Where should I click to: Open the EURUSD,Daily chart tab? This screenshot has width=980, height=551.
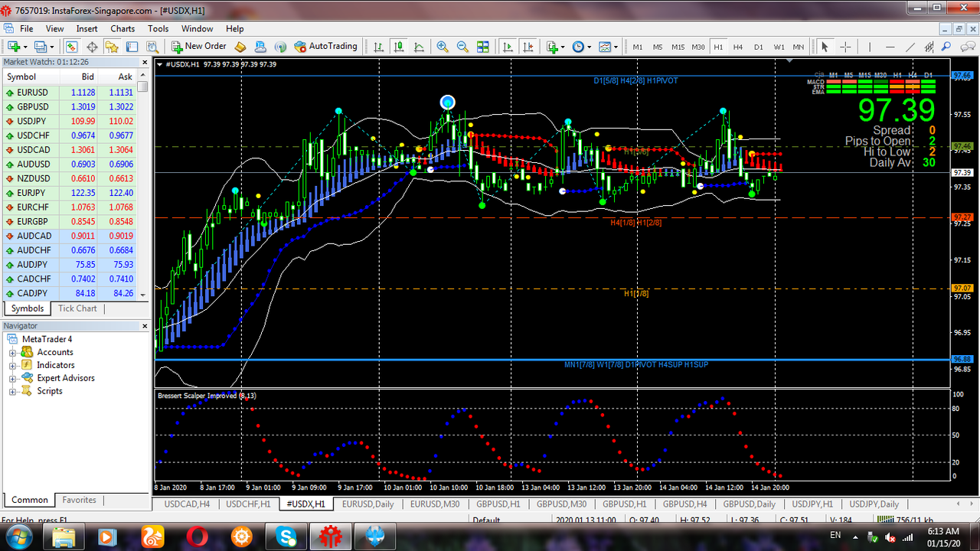tap(368, 504)
